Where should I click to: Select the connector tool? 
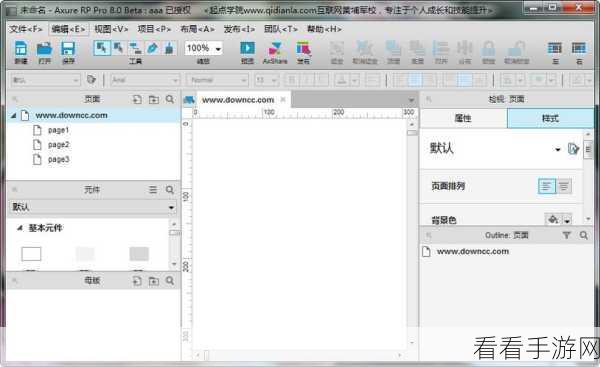click(x=135, y=48)
